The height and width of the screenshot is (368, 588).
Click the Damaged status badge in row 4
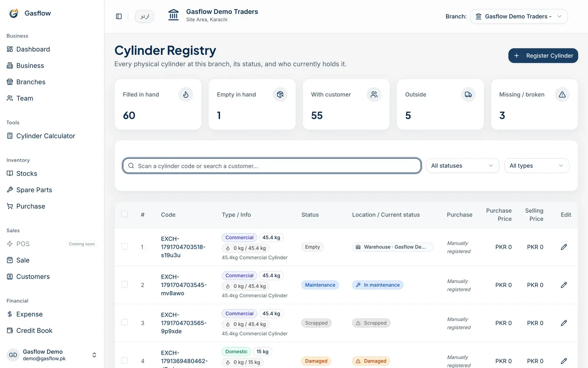[316, 361]
